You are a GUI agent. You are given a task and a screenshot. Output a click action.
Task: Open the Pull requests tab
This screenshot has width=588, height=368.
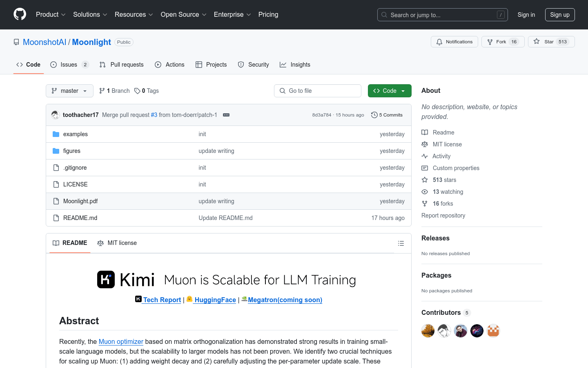click(x=121, y=65)
